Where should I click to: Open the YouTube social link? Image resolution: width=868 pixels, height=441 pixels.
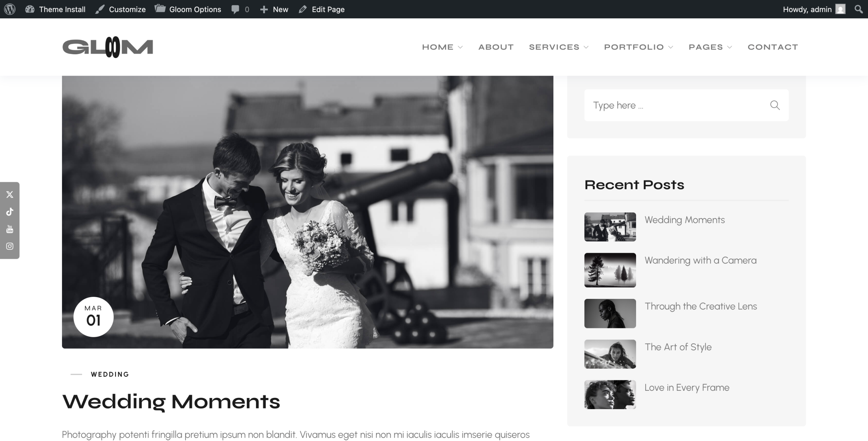click(10, 229)
